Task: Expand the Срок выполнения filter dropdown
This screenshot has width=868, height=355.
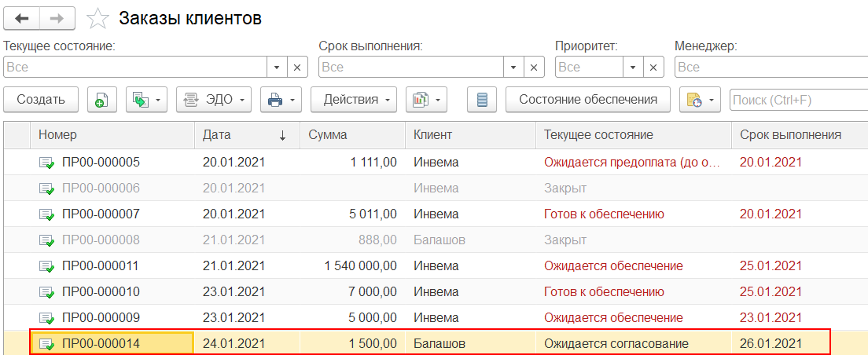Action: 513,68
